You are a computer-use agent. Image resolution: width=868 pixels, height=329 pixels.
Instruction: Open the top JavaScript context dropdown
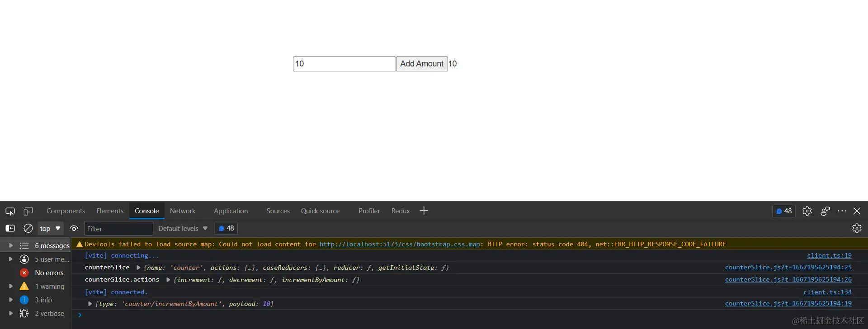(50, 229)
